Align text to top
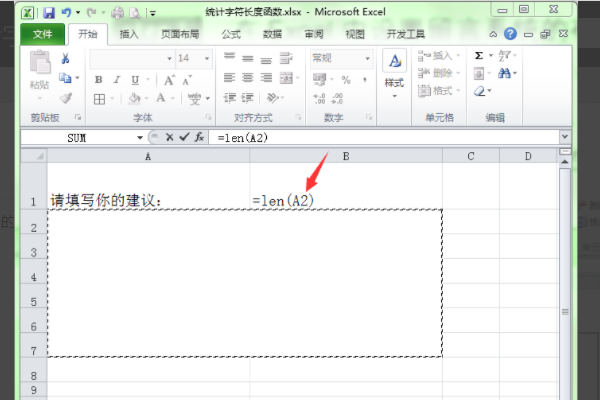Image resolution: width=600 pixels, height=400 pixels. tap(230, 57)
